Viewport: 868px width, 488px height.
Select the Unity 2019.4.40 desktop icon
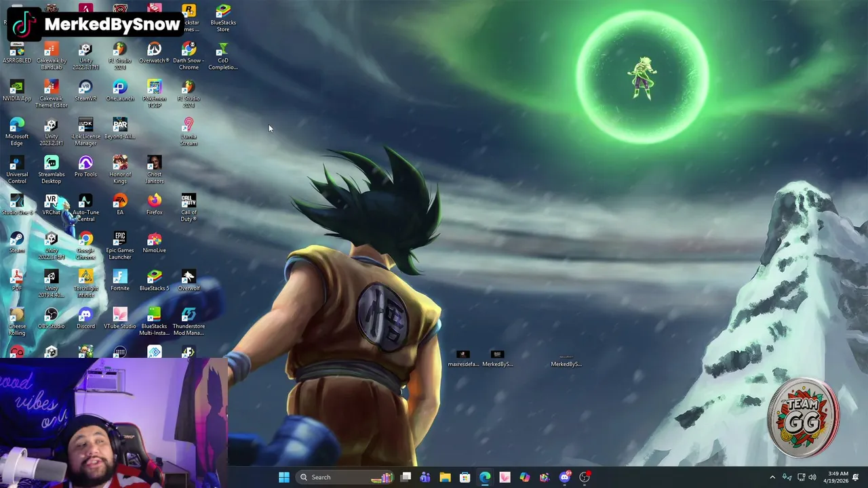coord(52,285)
